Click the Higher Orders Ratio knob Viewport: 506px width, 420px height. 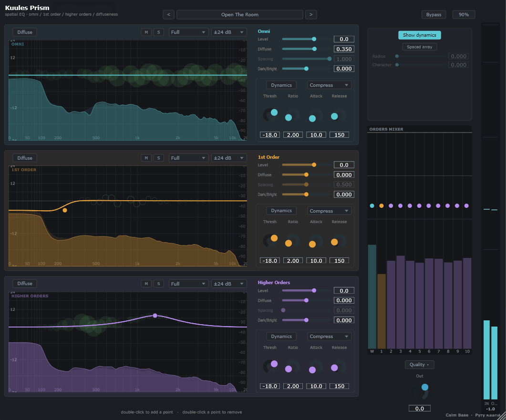pos(293,367)
